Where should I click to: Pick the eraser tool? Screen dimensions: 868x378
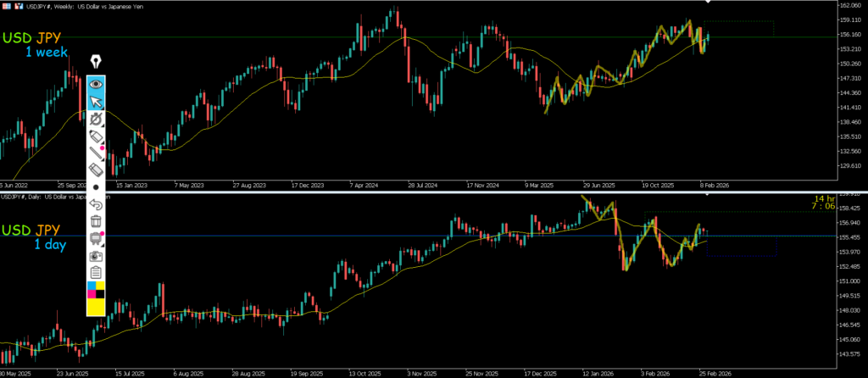coord(96,170)
